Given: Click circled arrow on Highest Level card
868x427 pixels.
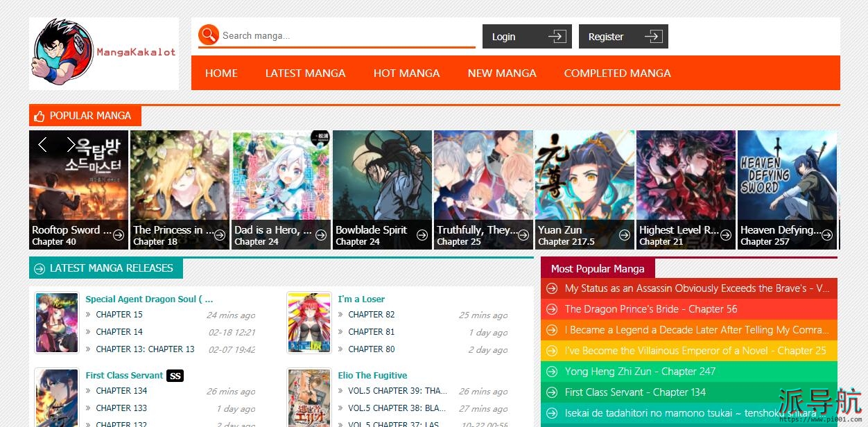Looking at the screenshot, I should [x=726, y=235].
